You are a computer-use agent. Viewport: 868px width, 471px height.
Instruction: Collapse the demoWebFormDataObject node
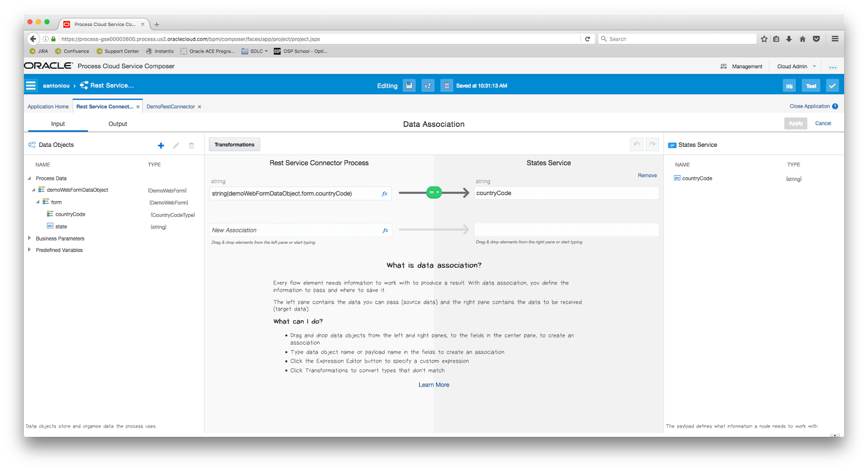click(x=34, y=190)
